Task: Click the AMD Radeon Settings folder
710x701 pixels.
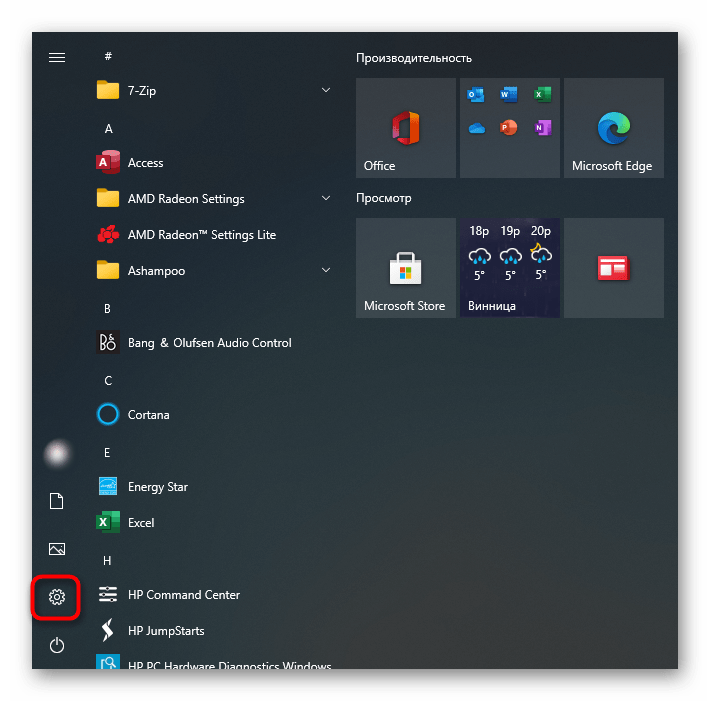Action: click(x=213, y=198)
